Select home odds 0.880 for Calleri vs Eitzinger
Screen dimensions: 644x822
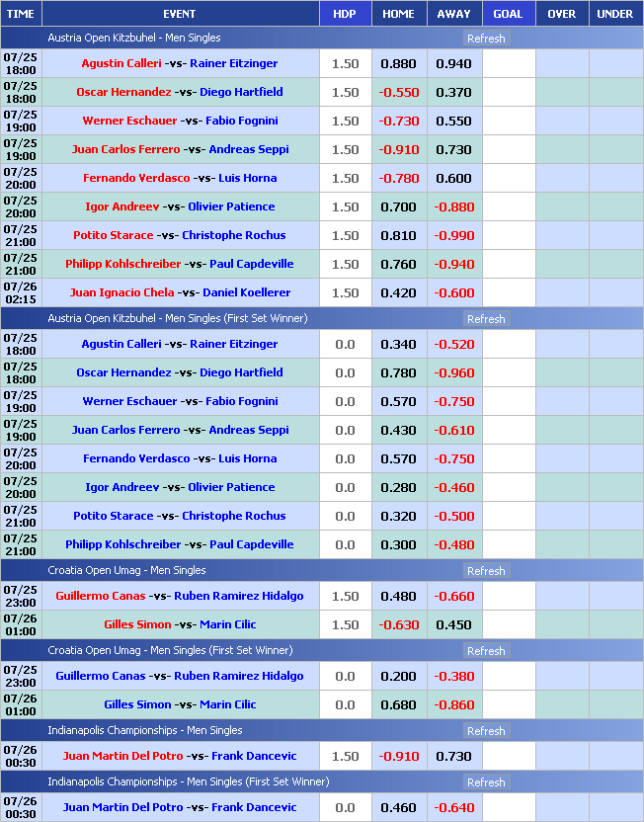[x=398, y=63]
